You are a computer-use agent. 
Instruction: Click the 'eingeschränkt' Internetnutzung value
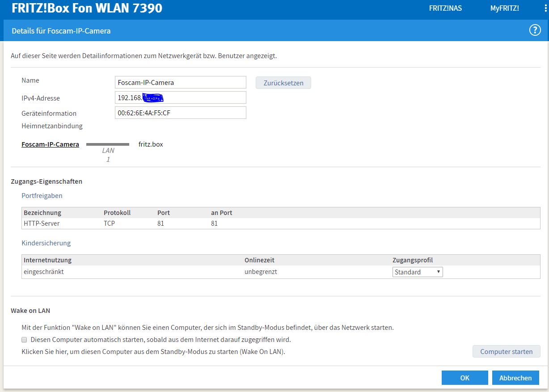point(44,272)
